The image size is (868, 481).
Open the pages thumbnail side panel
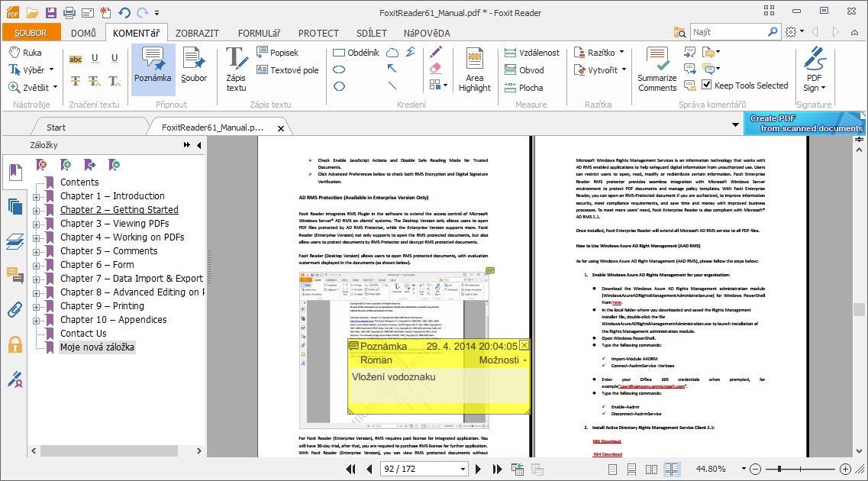[x=15, y=207]
